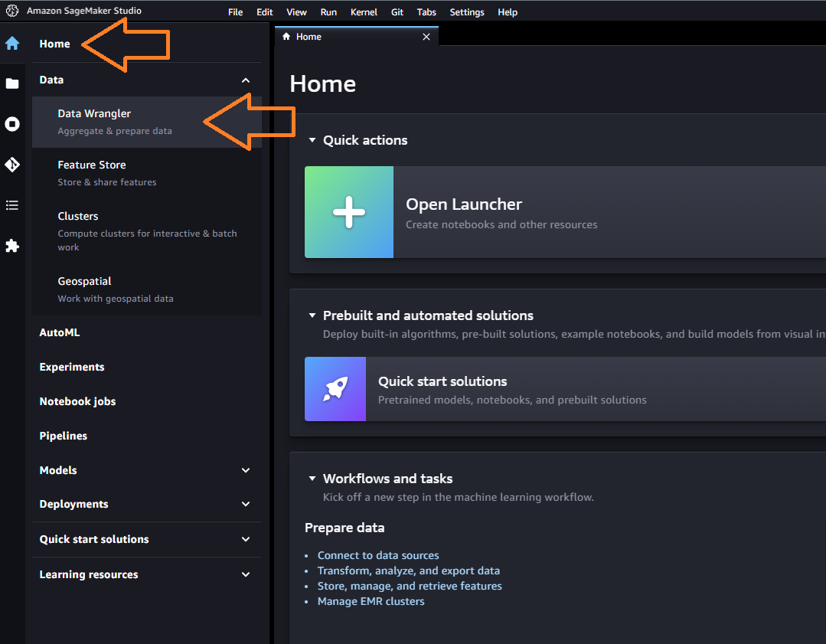Click the Quick start solutions card title
This screenshot has width=826, height=644.
[442, 381]
